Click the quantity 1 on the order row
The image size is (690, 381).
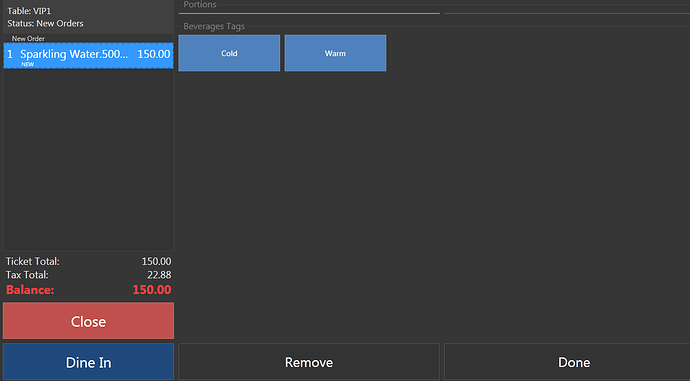10,54
